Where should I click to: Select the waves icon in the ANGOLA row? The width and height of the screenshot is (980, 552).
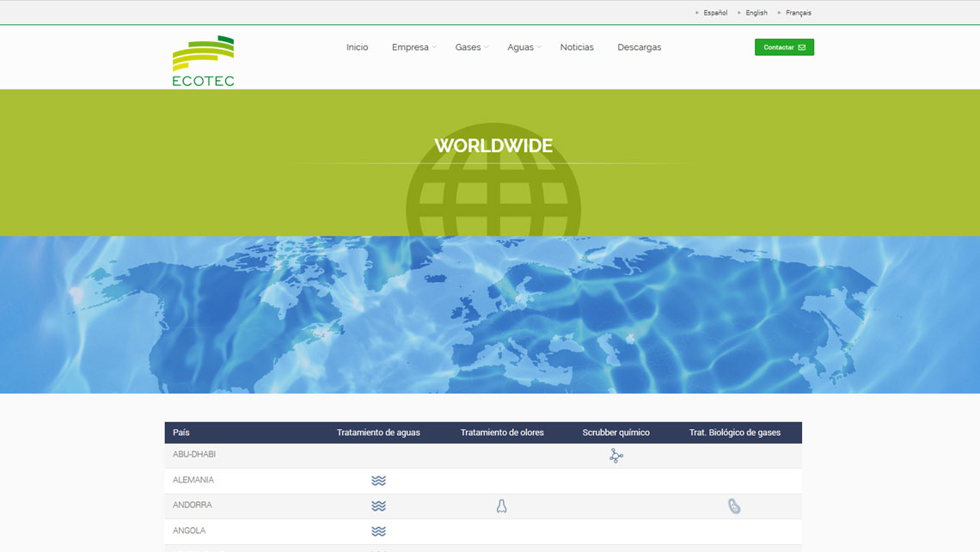point(378,531)
